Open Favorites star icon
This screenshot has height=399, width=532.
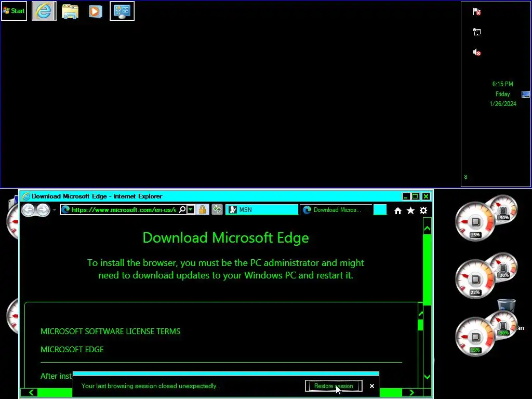410,211
